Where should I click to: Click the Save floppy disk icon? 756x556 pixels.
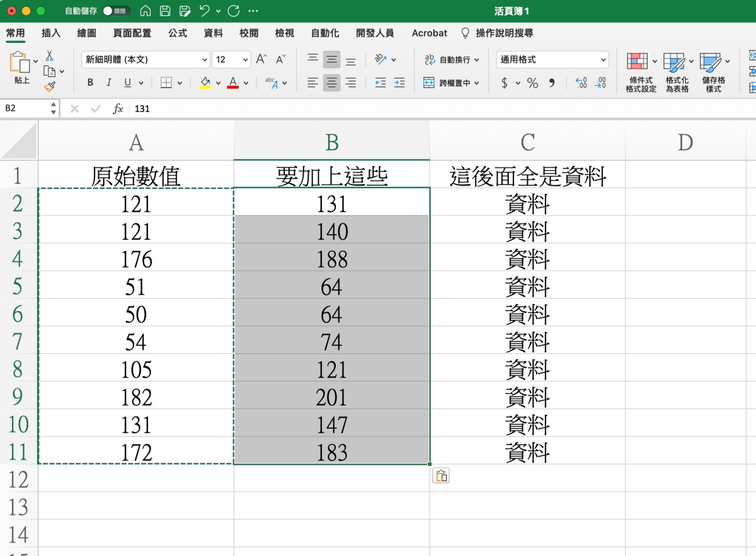coord(165,11)
